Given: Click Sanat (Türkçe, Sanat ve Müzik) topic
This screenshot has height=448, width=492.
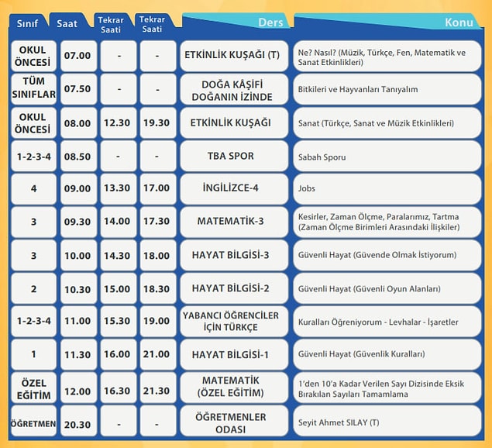Looking at the screenshot, I should [x=387, y=122].
